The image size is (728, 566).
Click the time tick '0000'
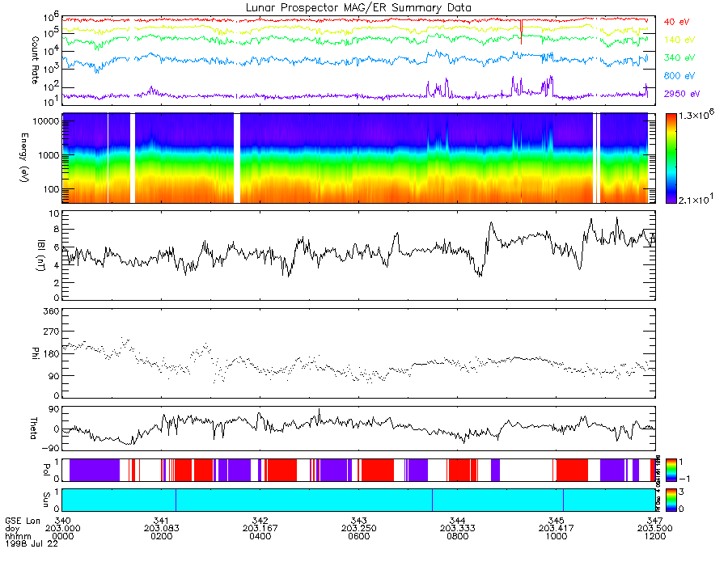click(62, 536)
